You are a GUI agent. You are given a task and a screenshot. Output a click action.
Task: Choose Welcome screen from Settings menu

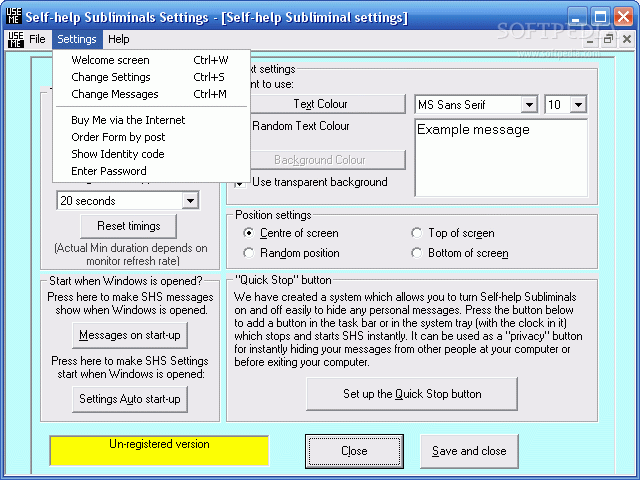pos(151,60)
